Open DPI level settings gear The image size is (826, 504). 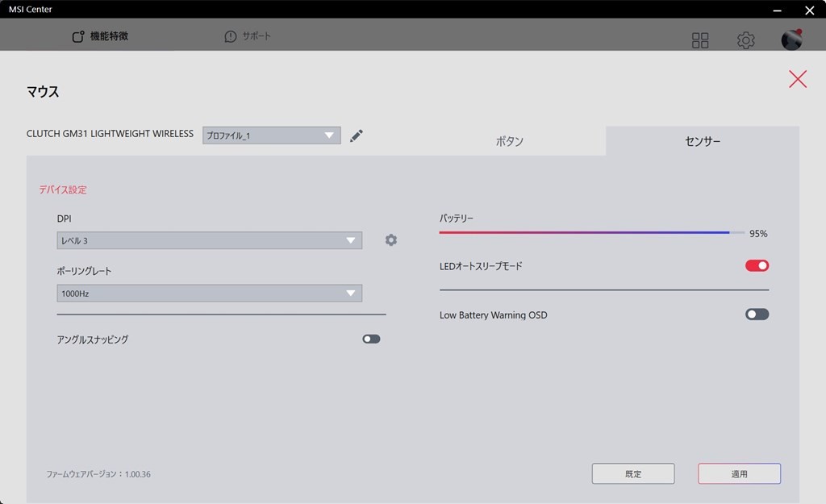coord(391,240)
